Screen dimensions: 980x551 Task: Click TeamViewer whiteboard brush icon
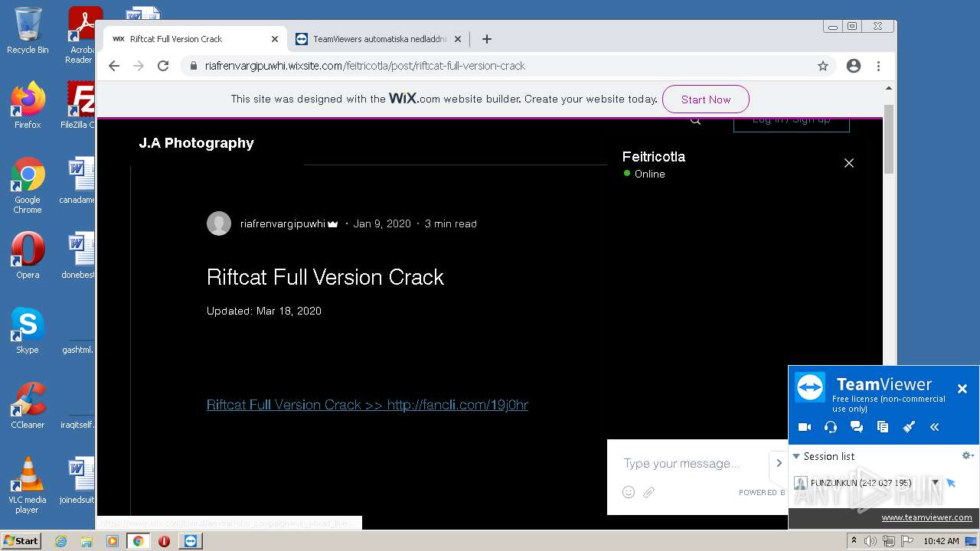[x=909, y=427]
